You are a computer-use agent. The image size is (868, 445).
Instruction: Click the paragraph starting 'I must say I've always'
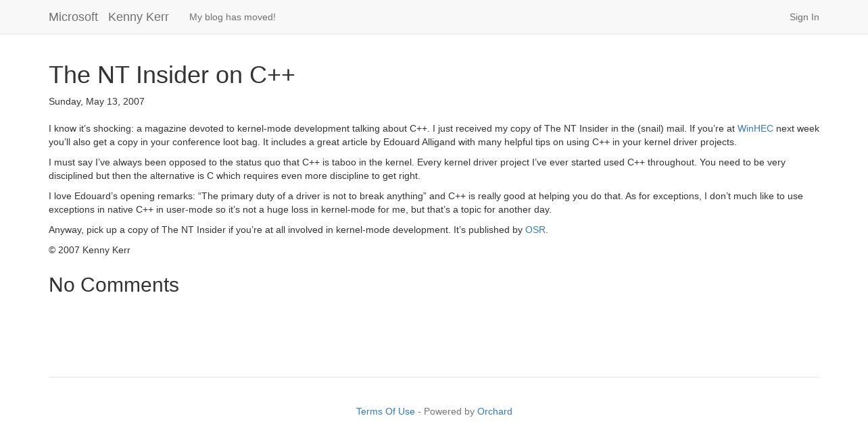[417, 169]
